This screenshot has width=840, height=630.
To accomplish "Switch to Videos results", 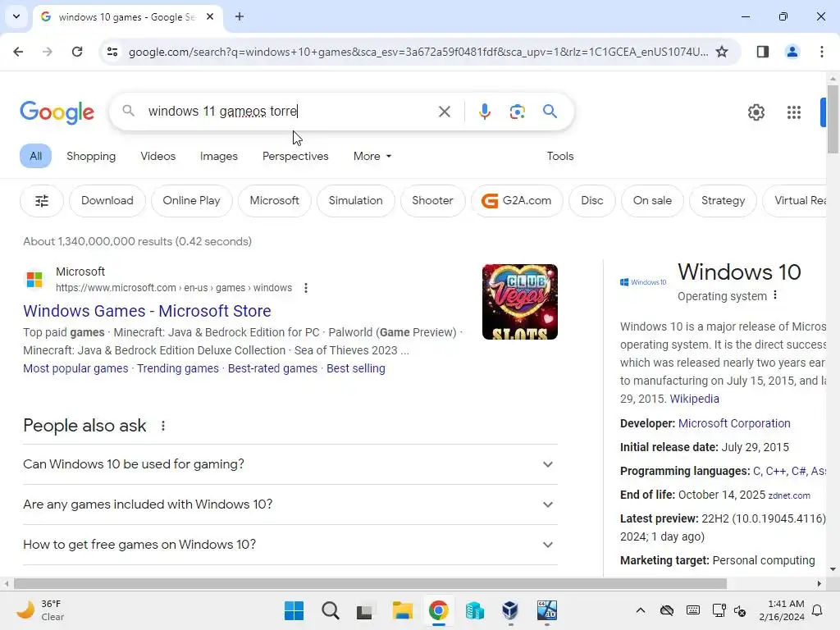I will (x=158, y=156).
